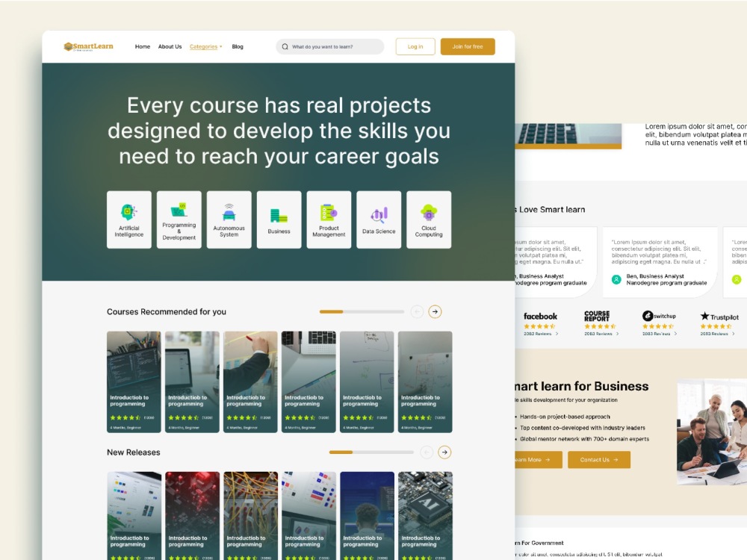747x560 pixels.
Task: Go to About Us page
Action: [170, 46]
